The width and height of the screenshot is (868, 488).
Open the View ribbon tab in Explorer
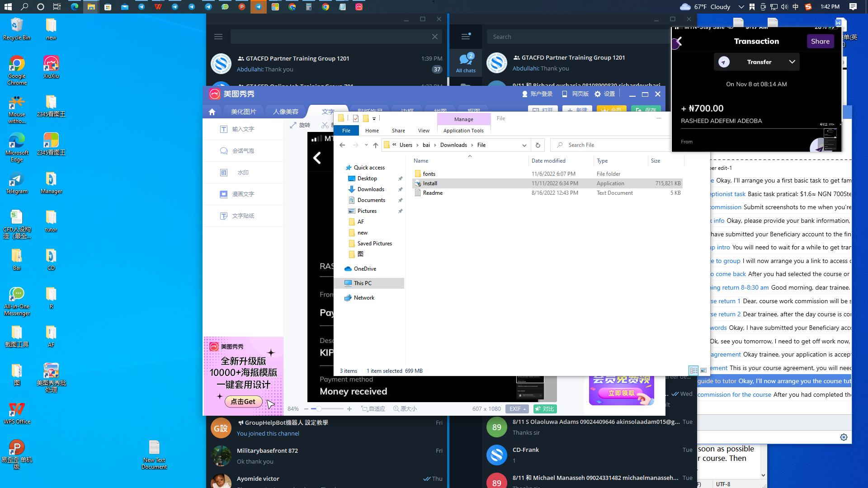424,131
